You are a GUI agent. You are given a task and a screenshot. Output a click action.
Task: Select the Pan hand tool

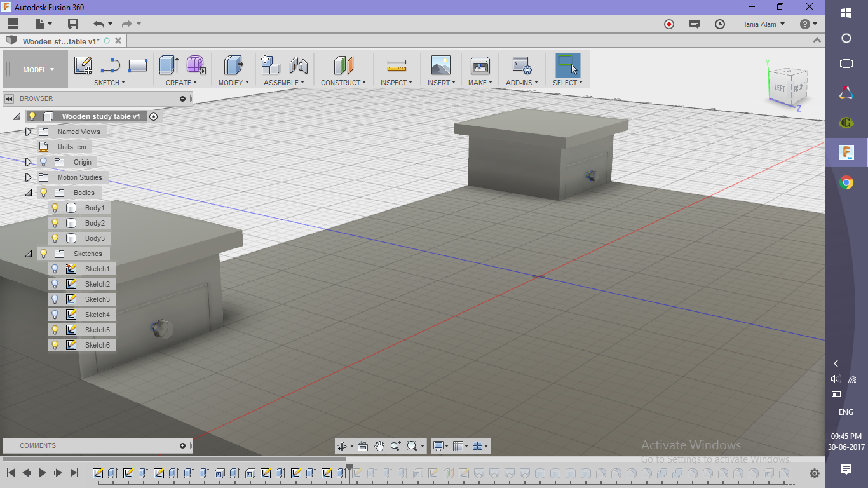(x=379, y=446)
